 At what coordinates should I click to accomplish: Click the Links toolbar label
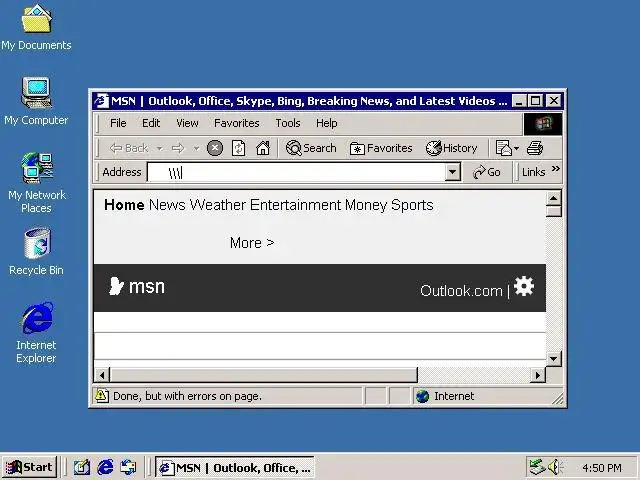[533, 172]
